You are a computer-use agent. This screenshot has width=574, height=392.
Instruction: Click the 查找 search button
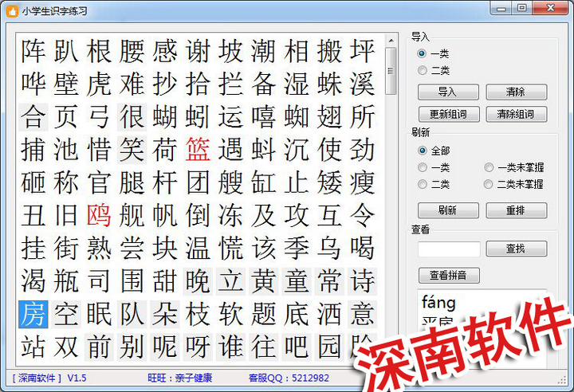coord(516,249)
